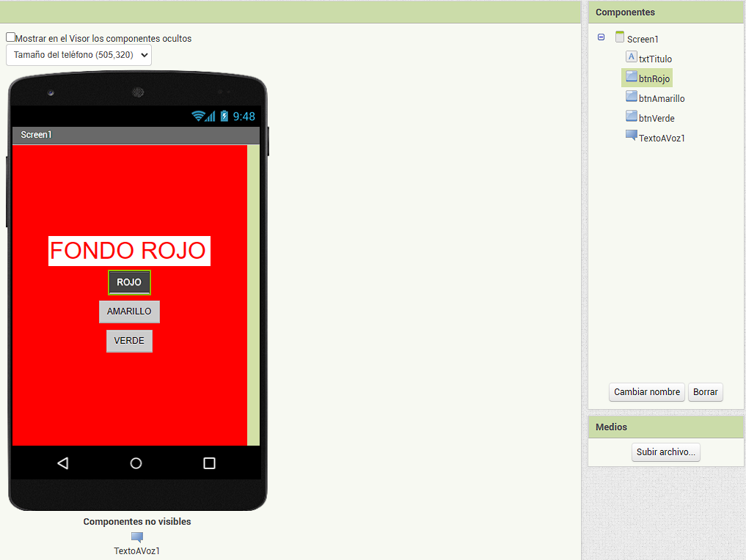Click the Screen1 component icon in tree
Image resolution: width=746 pixels, height=560 pixels.
[620, 37]
